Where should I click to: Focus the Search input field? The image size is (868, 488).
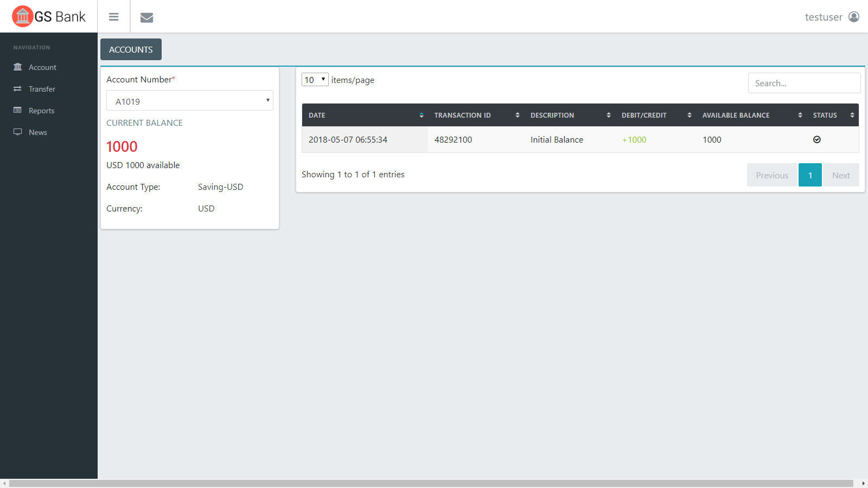(804, 83)
